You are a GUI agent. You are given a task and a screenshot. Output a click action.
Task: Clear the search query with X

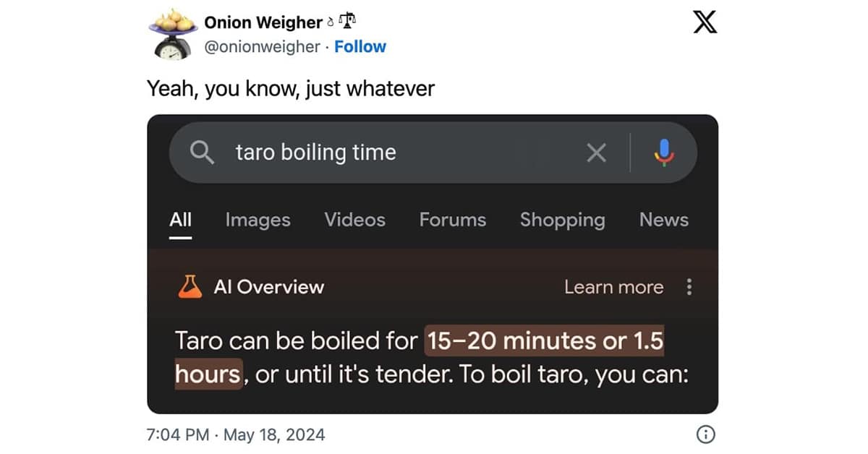pos(596,153)
